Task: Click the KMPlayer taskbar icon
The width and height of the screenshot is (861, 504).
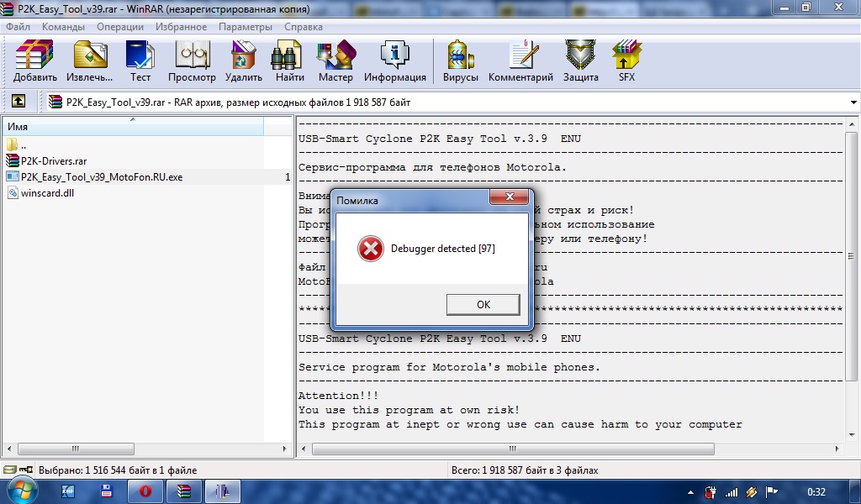Action: [x=68, y=491]
